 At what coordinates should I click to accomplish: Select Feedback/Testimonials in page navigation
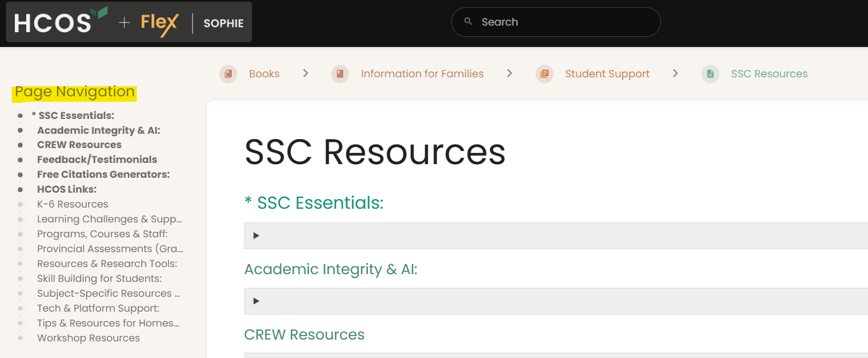coord(97,160)
